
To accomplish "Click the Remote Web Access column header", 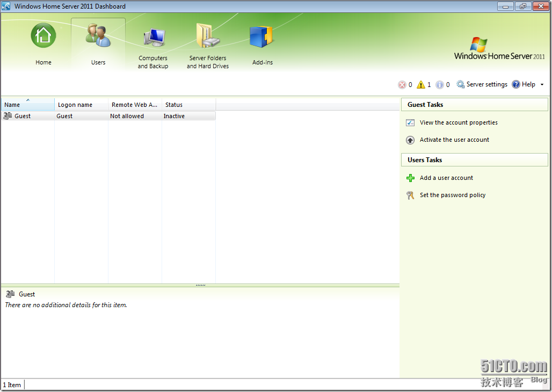I will (x=134, y=105).
